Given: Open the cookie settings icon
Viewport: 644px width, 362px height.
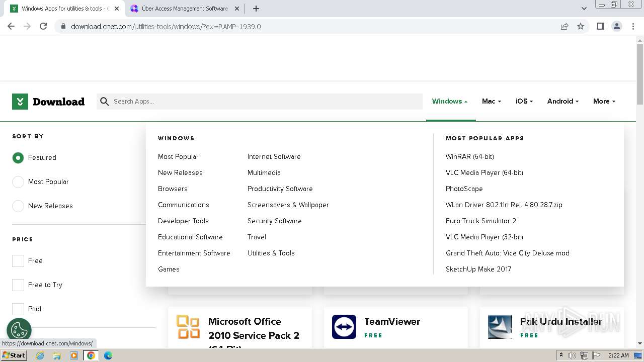Looking at the screenshot, I should click(19, 330).
